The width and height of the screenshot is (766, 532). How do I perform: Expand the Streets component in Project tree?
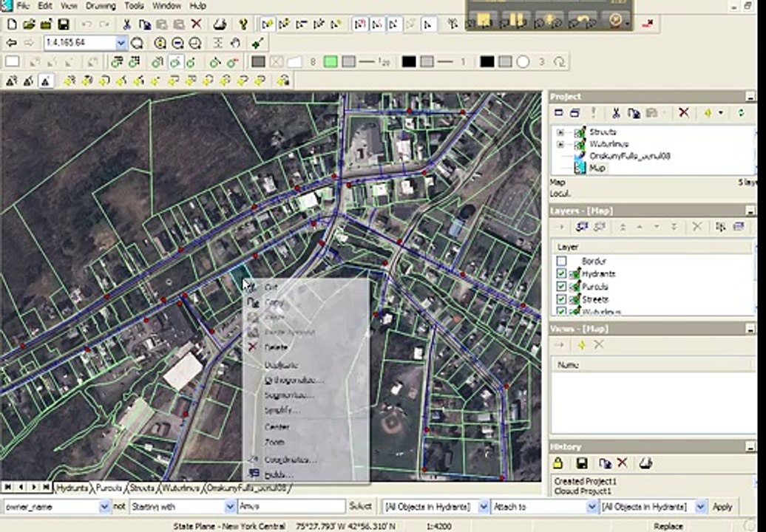(x=560, y=132)
